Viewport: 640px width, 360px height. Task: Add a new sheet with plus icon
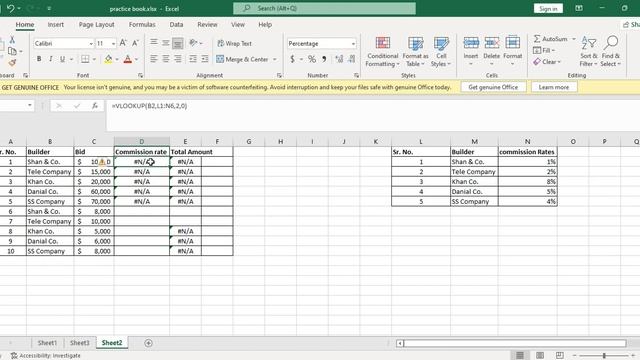pos(149,343)
